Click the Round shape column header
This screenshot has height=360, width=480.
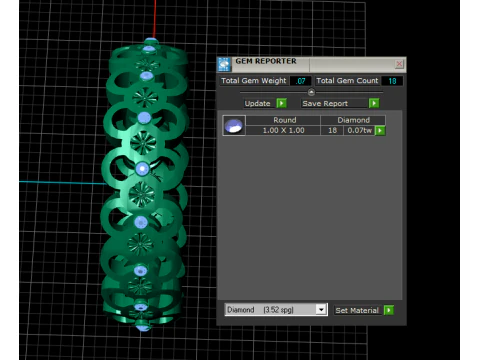tap(285, 120)
